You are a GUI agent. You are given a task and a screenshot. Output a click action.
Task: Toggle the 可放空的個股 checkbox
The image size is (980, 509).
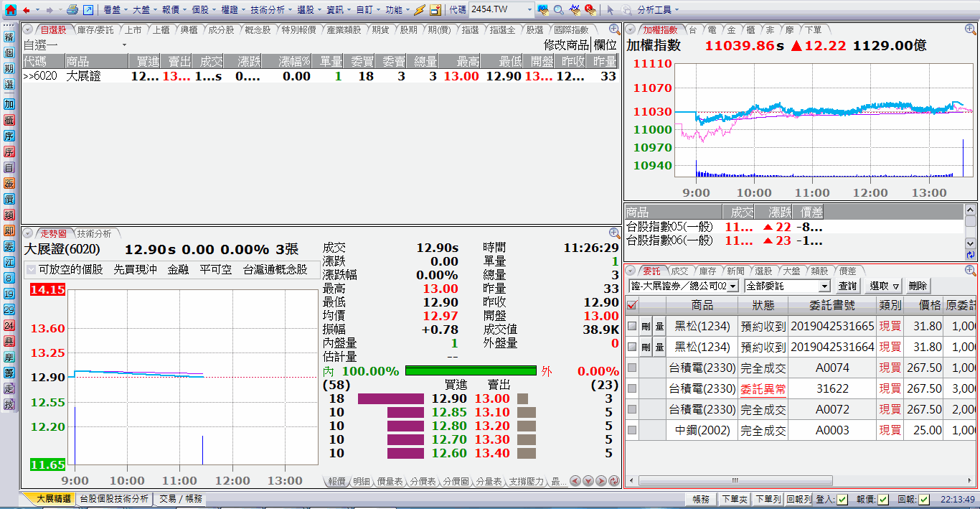(x=31, y=270)
